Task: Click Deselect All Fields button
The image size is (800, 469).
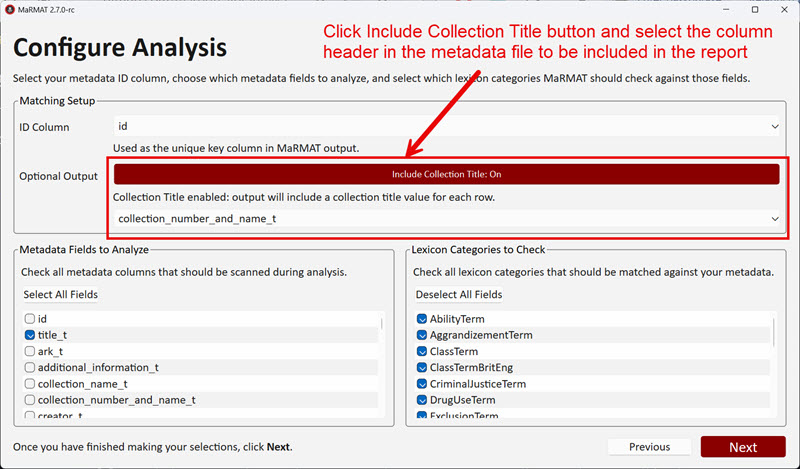Action: [459, 294]
